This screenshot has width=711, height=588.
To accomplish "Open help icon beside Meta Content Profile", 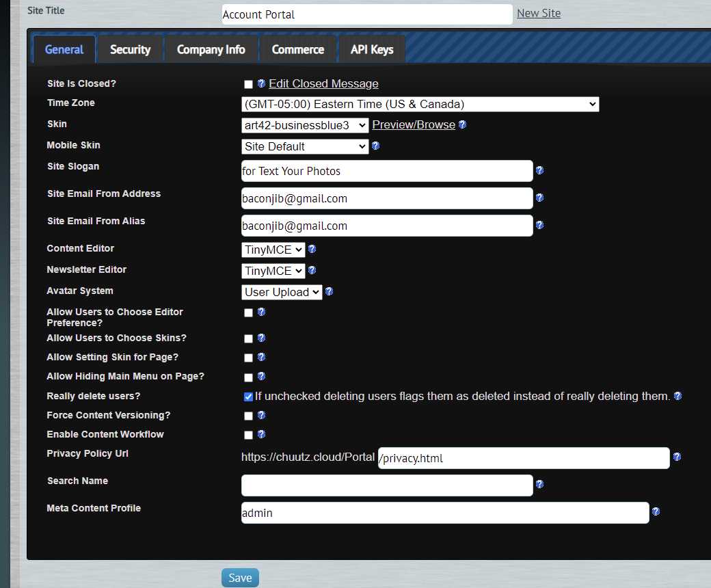I will 656,512.
